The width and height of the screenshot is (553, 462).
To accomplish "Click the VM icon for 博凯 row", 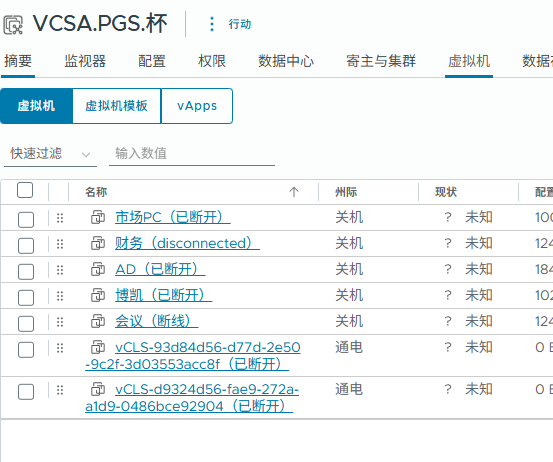I will click(x=98, y=296).
